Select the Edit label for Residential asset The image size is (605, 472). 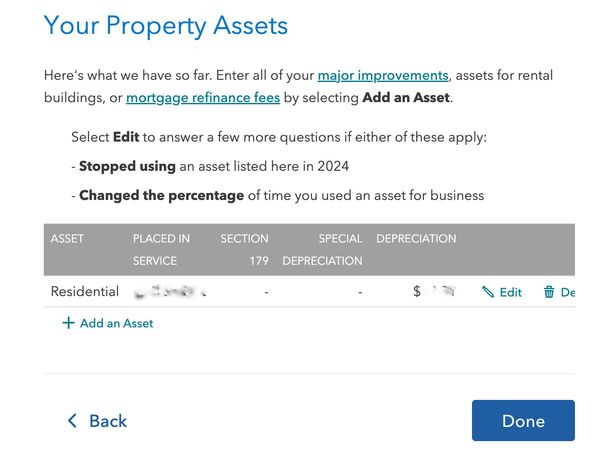pyautogui.click(x=510, y=292)
